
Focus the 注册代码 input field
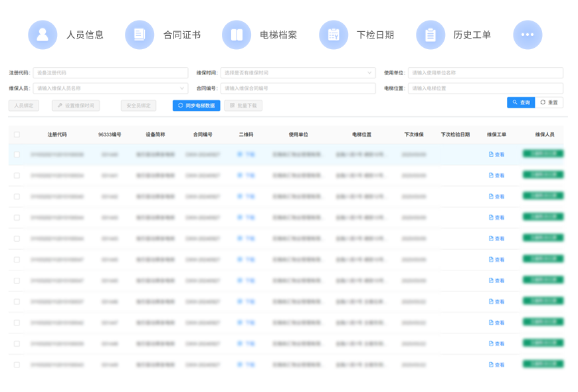click(x=110, y=72)
